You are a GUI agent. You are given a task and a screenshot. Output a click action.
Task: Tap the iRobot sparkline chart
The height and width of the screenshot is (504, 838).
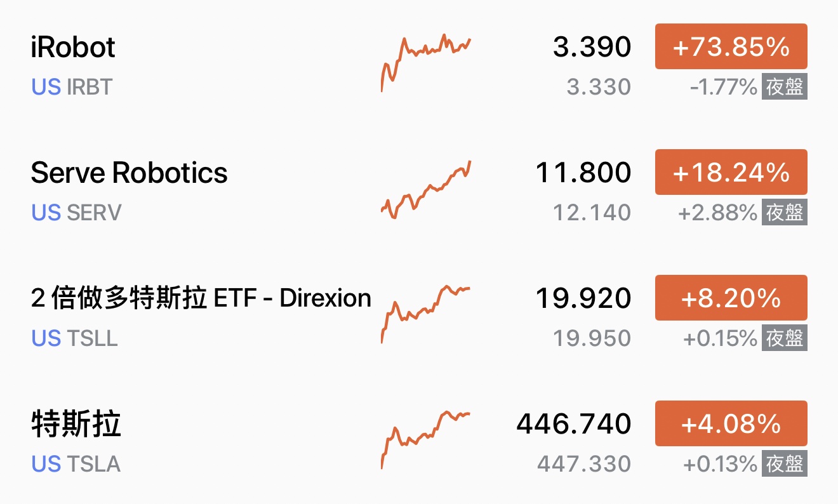(x=425, y=63)
